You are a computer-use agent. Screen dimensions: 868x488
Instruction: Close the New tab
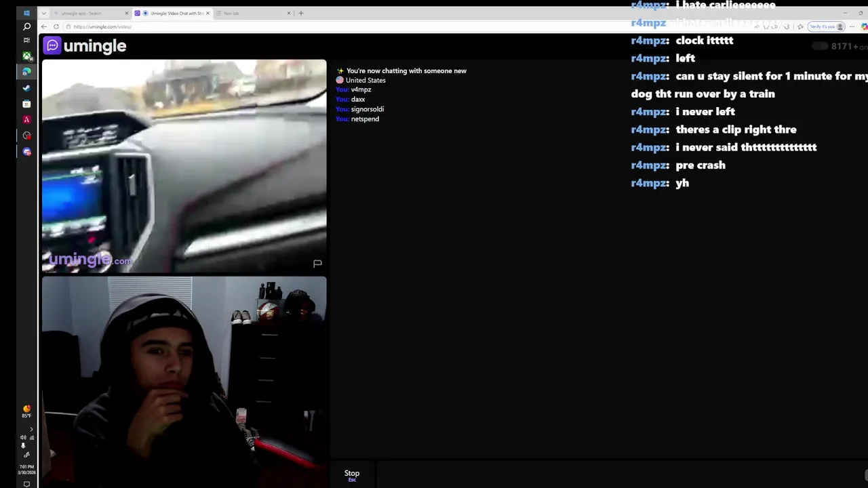click(x=289, y=13)
